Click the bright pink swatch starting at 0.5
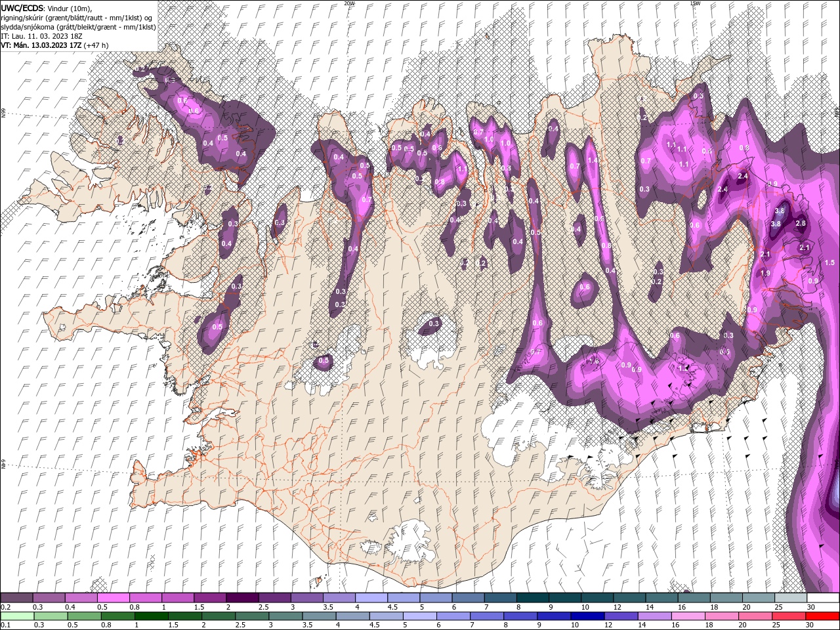The width and height of the screenshot is (840, 630). (x=113, y=597)
